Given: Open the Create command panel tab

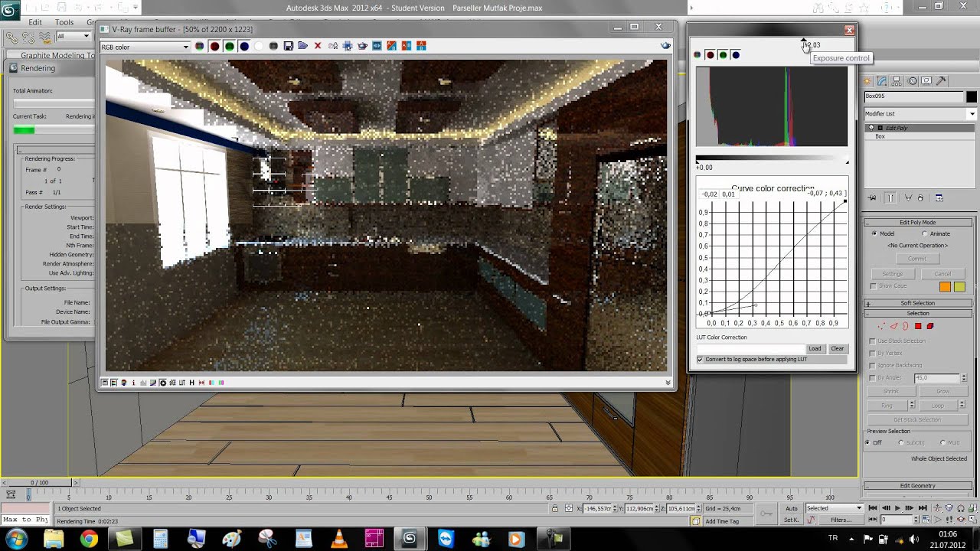Looking at the screenshot, I should pos(867,81).
